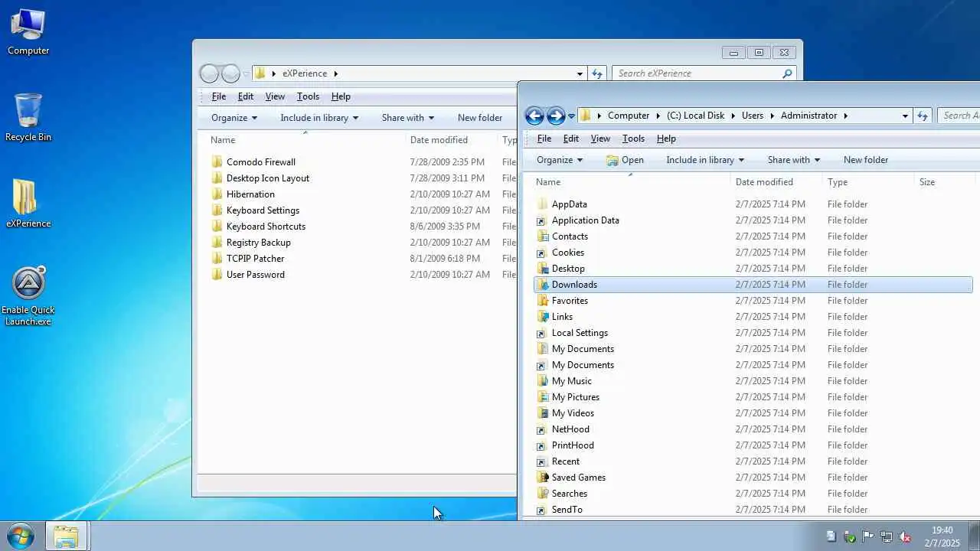Open Organize dropdown in eXPerience window
Viewport: 980px width, 551px height.
click(234, 118)
